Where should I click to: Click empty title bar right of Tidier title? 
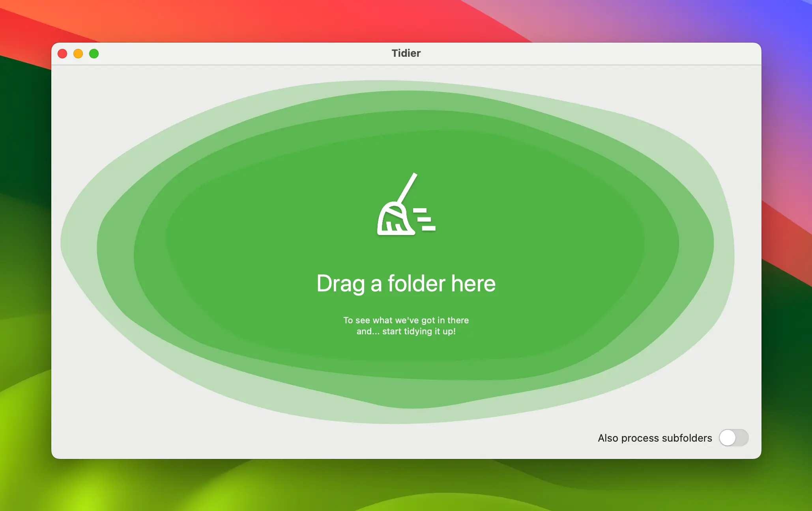(x=592, y=54)
